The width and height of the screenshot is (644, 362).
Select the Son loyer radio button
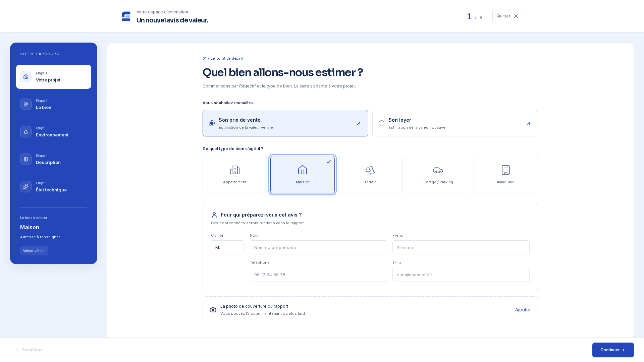pyautogui.click(x=381, y=123)
